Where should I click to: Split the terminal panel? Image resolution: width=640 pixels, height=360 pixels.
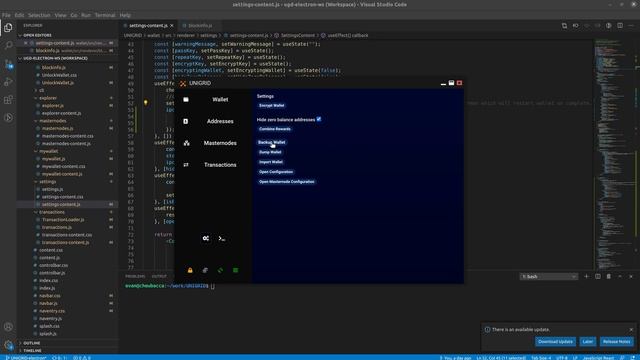point(598,276)
